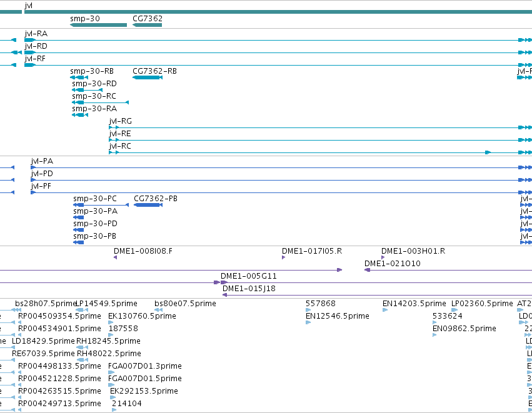Select EST FGA007D01.5prime
Image resolution: width=532 pixels, height=413 pixels.
click(x=145, y=379)
